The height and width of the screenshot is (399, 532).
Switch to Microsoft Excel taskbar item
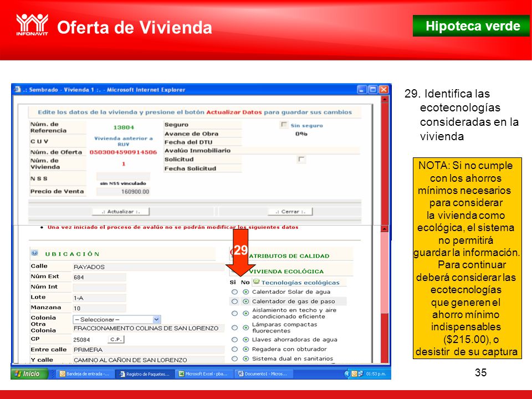click(204, 374)
